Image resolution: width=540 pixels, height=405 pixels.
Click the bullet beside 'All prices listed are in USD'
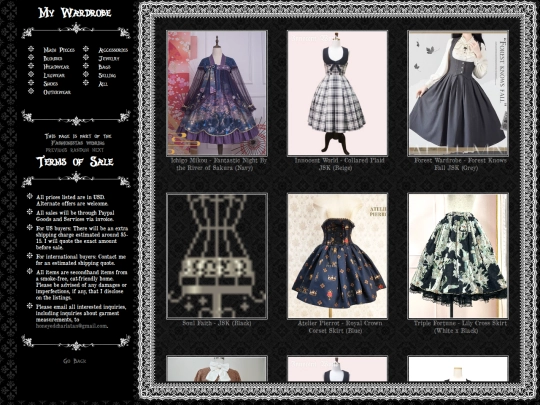pos(30,196)
